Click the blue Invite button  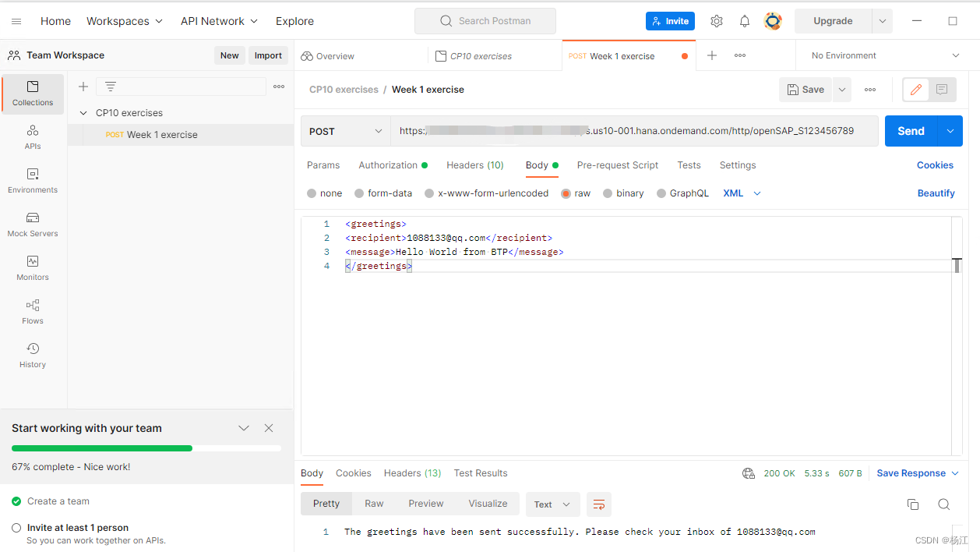[670, 21]
